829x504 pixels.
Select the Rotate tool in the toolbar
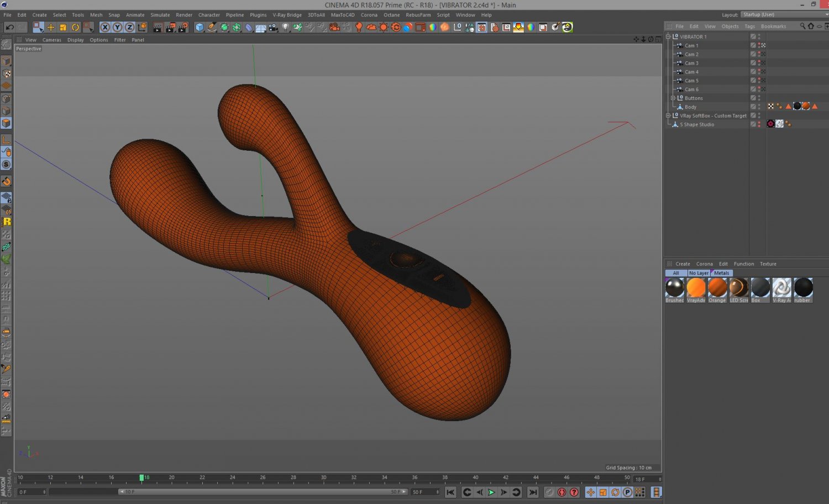[x=76, y=27]
